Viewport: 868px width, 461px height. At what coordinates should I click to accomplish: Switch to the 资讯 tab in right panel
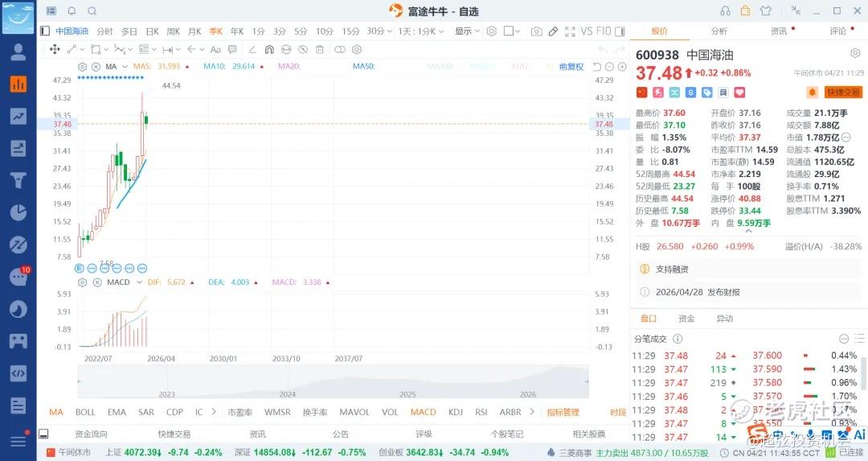779,31
